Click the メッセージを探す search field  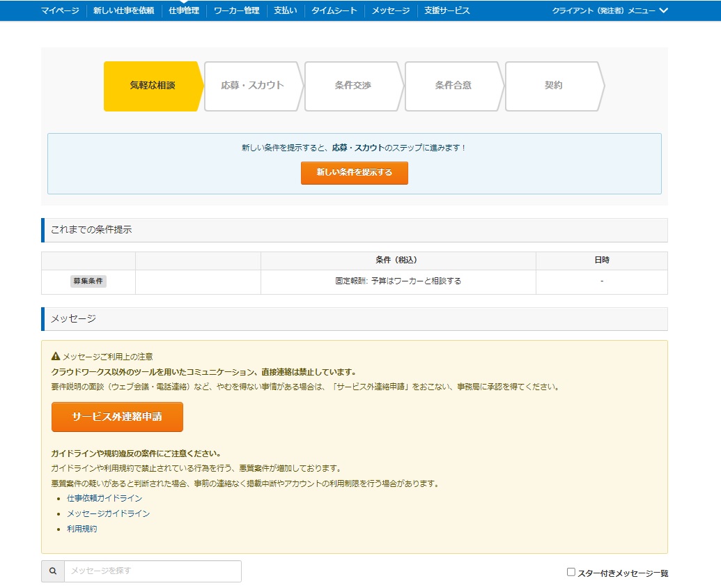coord(153,571)
